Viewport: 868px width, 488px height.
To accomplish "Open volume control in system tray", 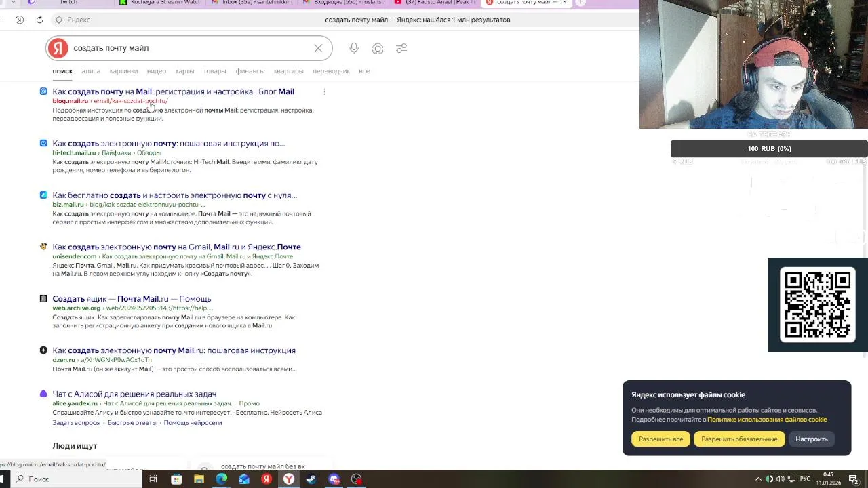I will [x=781, y=479].
